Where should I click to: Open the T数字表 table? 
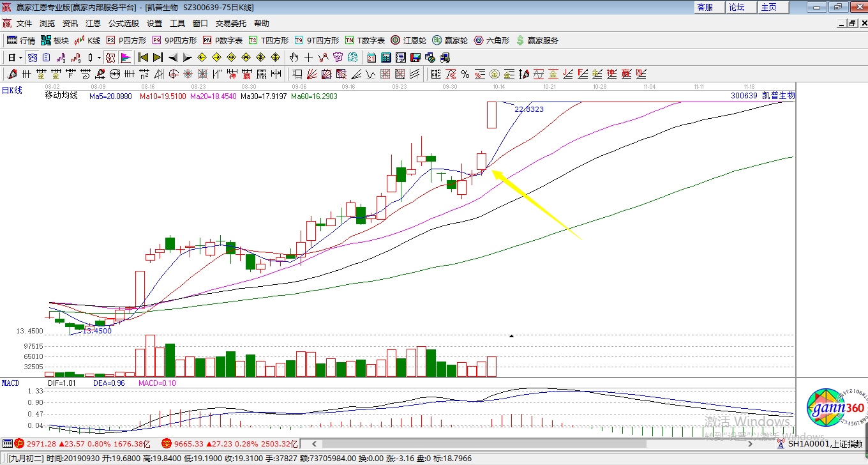click(x=365, y=40)
